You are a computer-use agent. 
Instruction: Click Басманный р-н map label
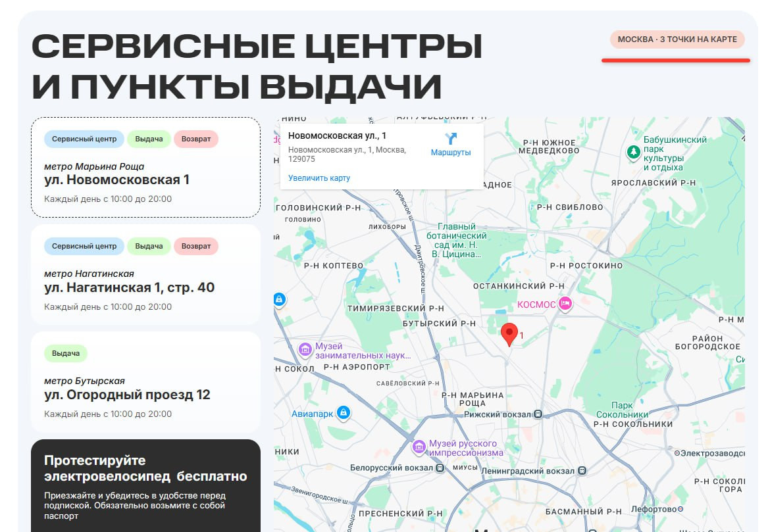[x=583, y=512]
